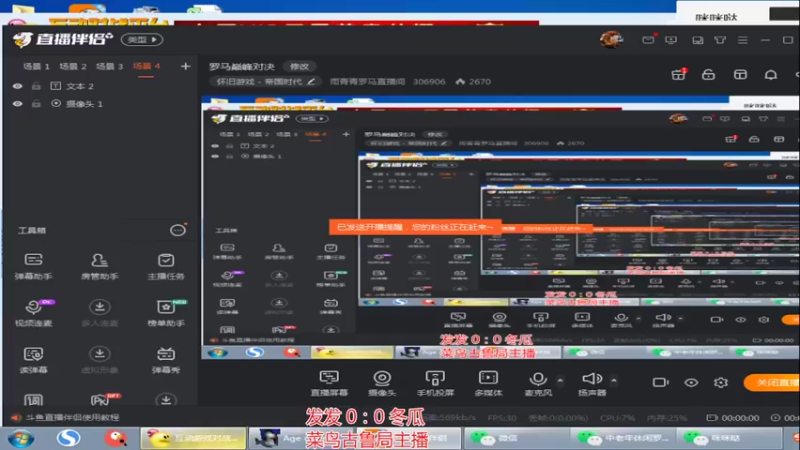The image size is (800, 450).
Task: Click the room number 306906
Action: (429, 82)
